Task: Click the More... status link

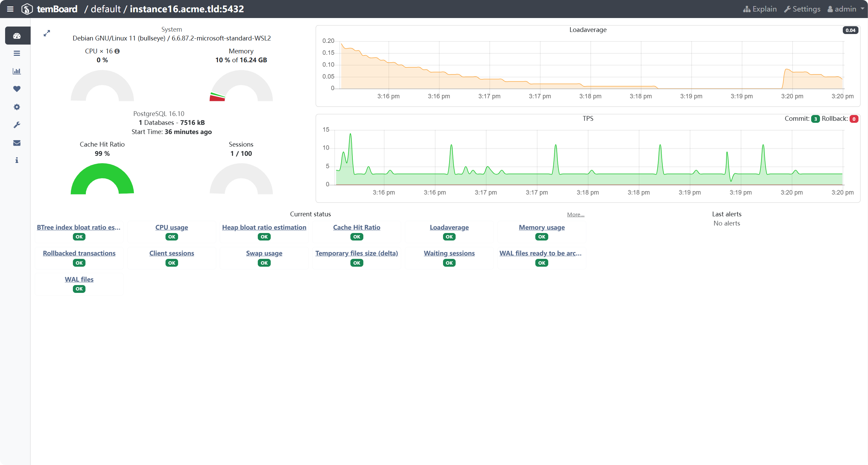Action: (x=575, y=214)
